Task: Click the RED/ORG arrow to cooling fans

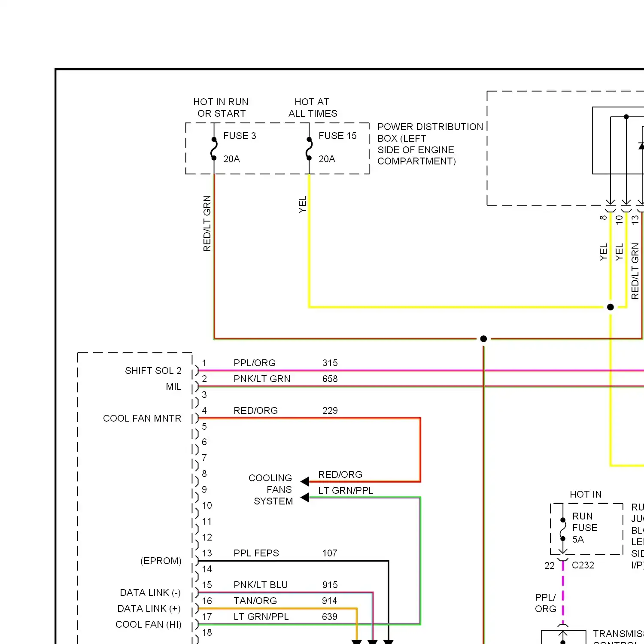Action: pos(305,481)
